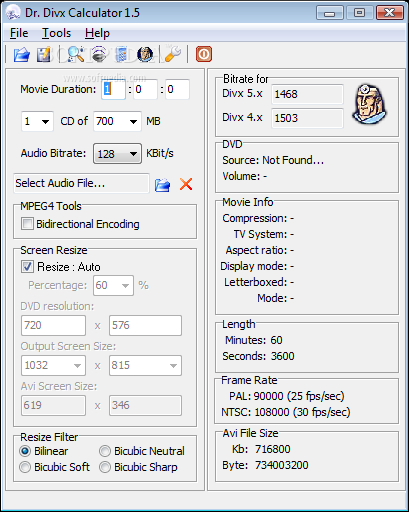Screen dimensions: 409x512
Task: Click the 'Byte: 734003200' file size text
Action: 265,465
